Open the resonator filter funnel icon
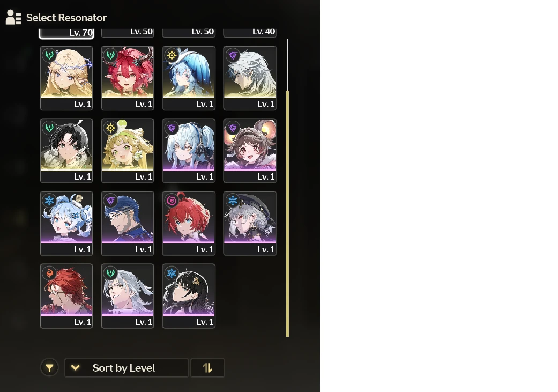 pos(49,367)
